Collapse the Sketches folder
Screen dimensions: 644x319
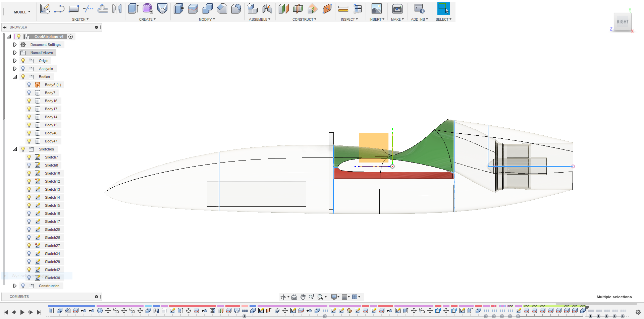click(x=15, y=149)
